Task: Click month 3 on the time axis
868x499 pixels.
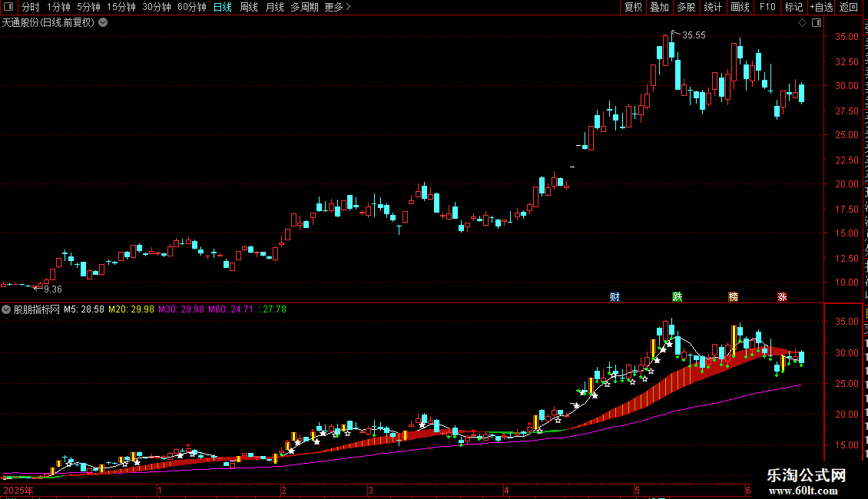Action: pos(370,490)
